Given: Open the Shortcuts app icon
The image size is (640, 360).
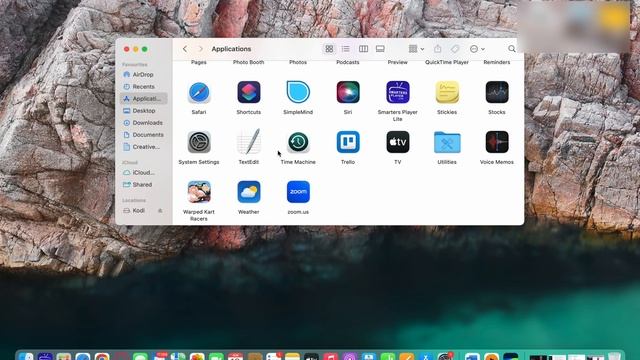Looking at the screenshot, I should tap(249, 92).
